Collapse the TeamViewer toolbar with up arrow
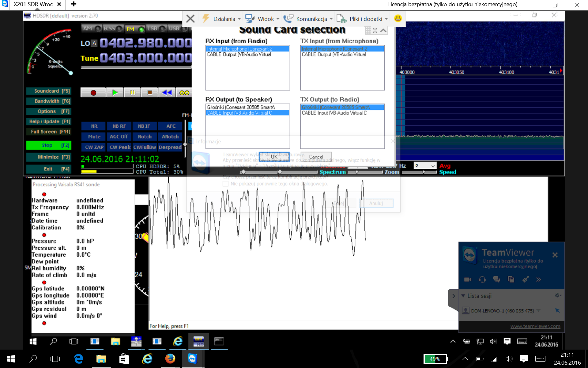Screen dimensions: 588x368 383,30
